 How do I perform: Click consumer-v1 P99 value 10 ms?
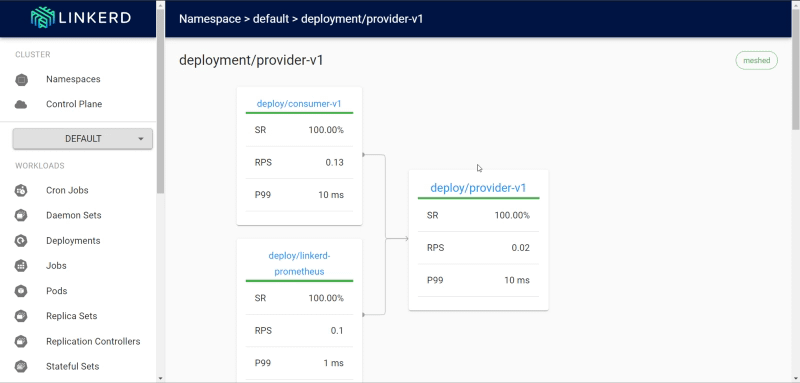[331, 195]
